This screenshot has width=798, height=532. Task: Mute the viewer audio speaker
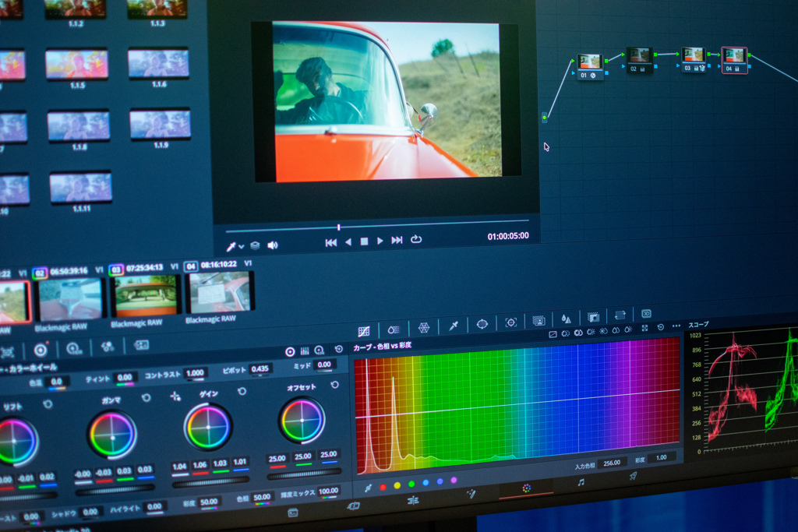point(273,245)
